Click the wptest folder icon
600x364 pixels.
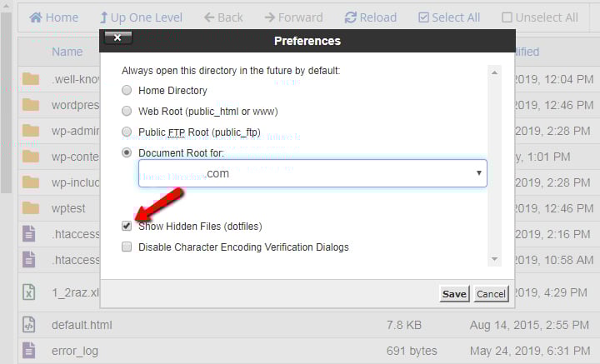(x=31, y=208)
